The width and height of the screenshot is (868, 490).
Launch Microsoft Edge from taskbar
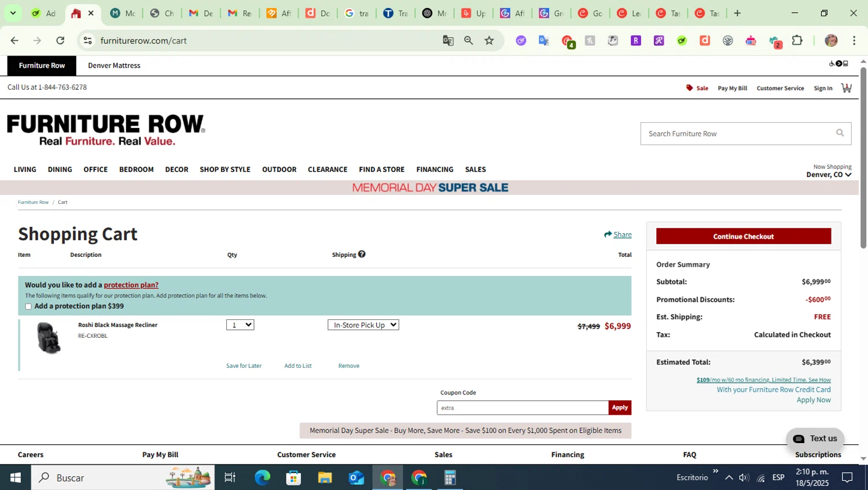click(262, 477)
